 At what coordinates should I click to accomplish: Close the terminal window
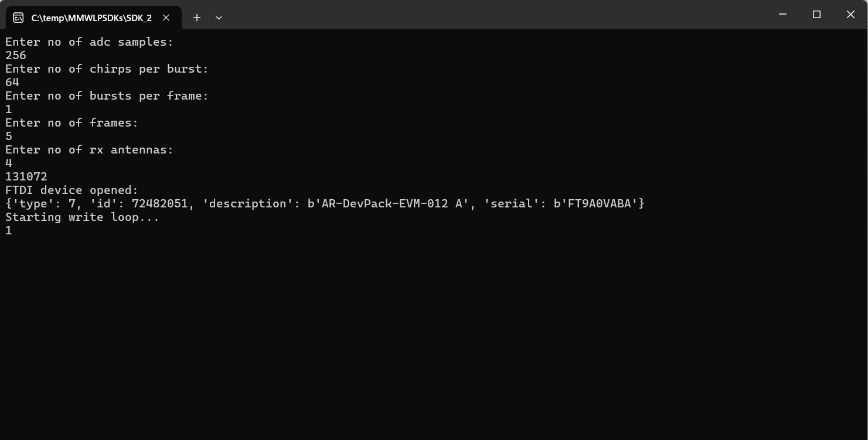tap(850, 15)
